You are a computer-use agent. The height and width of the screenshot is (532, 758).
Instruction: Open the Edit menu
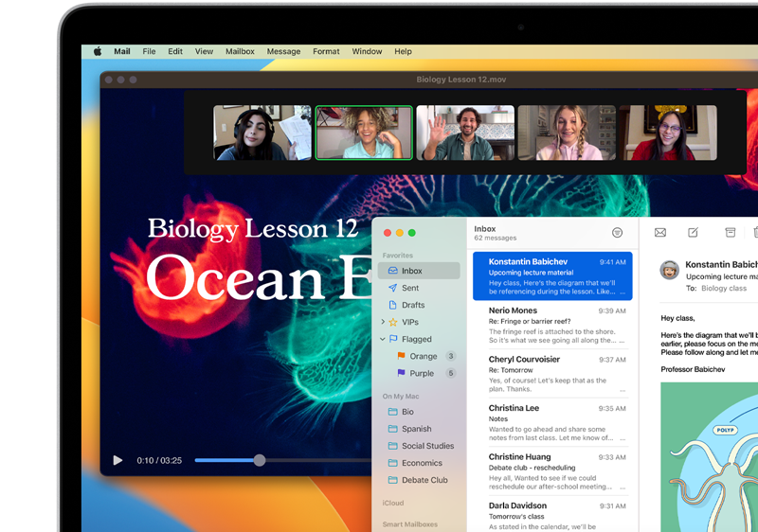[175, 51]
